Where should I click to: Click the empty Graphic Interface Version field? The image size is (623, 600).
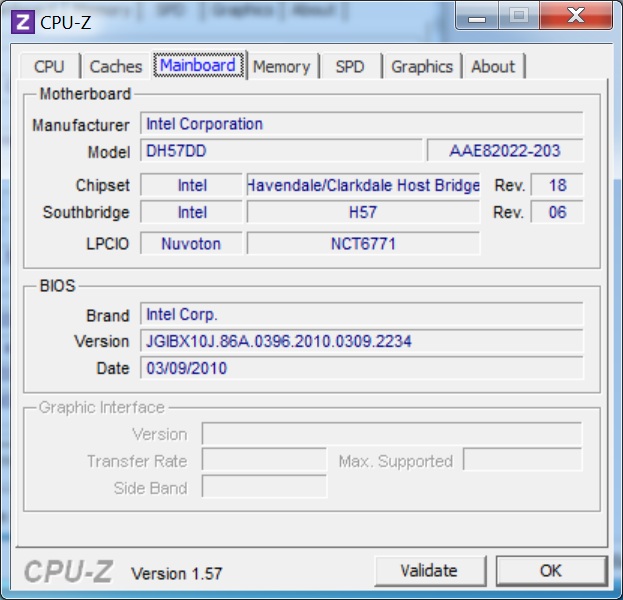coord(392,434)
